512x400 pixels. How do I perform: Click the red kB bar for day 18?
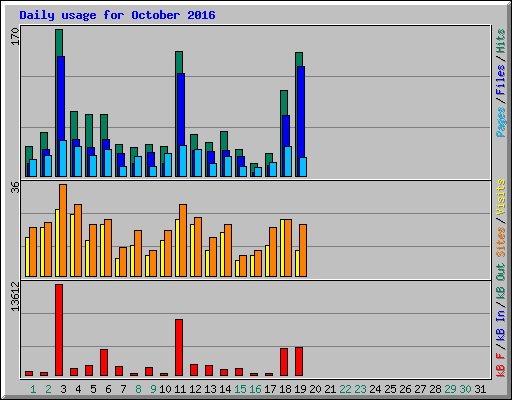(x=284, y=362)
